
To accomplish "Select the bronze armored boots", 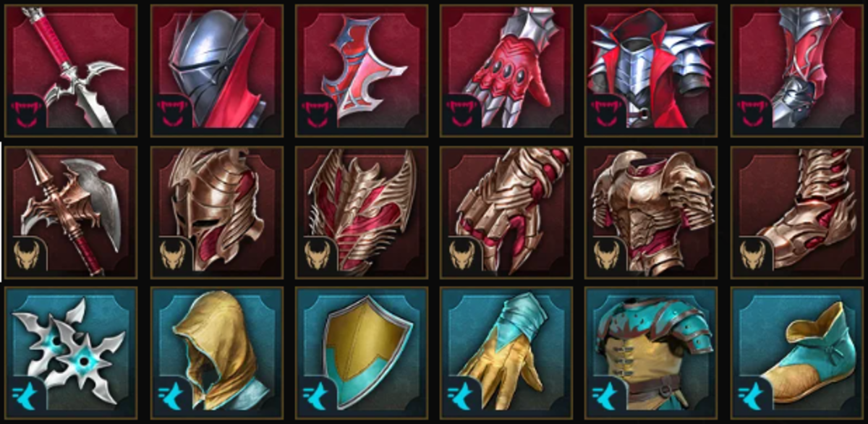I will [796, 212].
